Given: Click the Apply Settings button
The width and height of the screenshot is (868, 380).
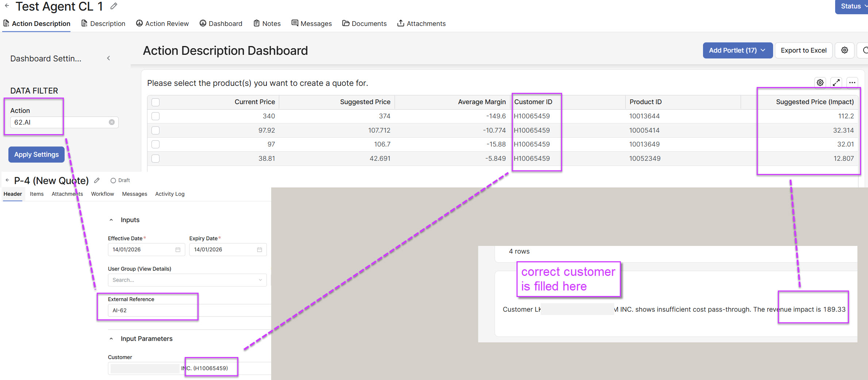Looking at the screenshot, I should tap(37, 155).
